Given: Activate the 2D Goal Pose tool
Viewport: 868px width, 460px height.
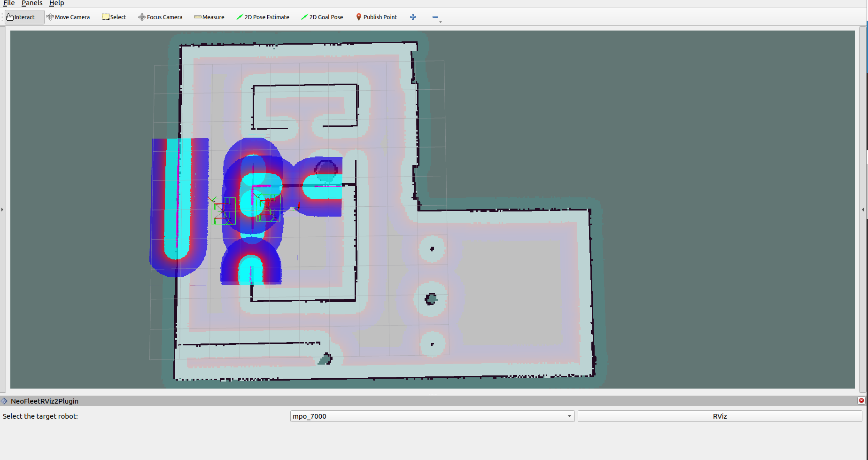Looking at the screenshot, I should point(322,17).
